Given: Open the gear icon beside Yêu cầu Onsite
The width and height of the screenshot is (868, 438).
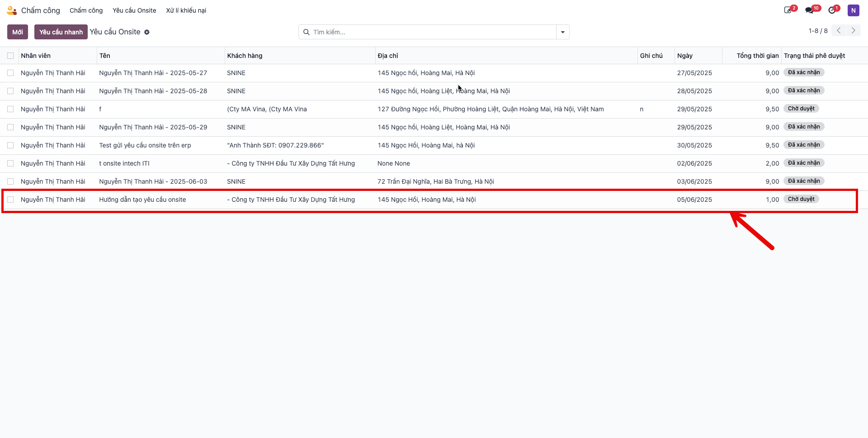Looking at the screenshot, I should click(x=147, y=32).
